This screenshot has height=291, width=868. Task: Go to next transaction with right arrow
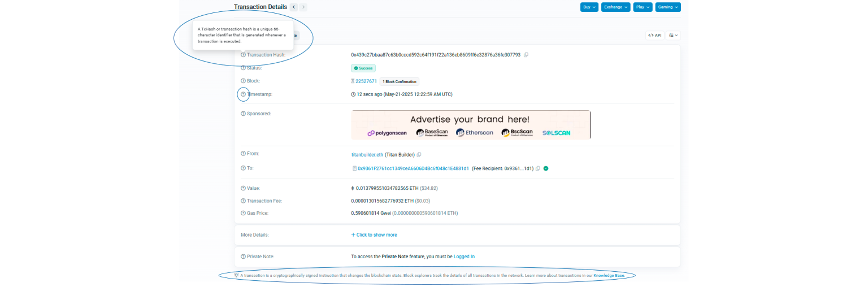point(303,7)
